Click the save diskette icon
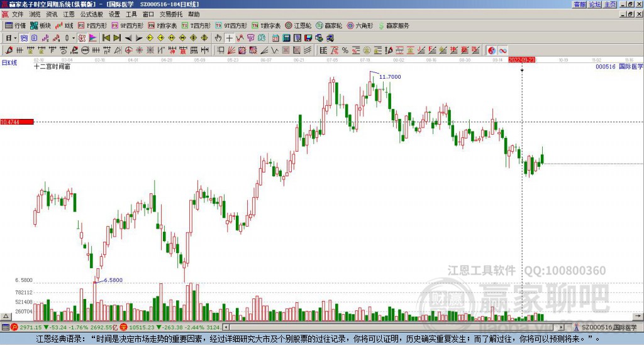The image size is (644, 345). [x=308, y=38]
